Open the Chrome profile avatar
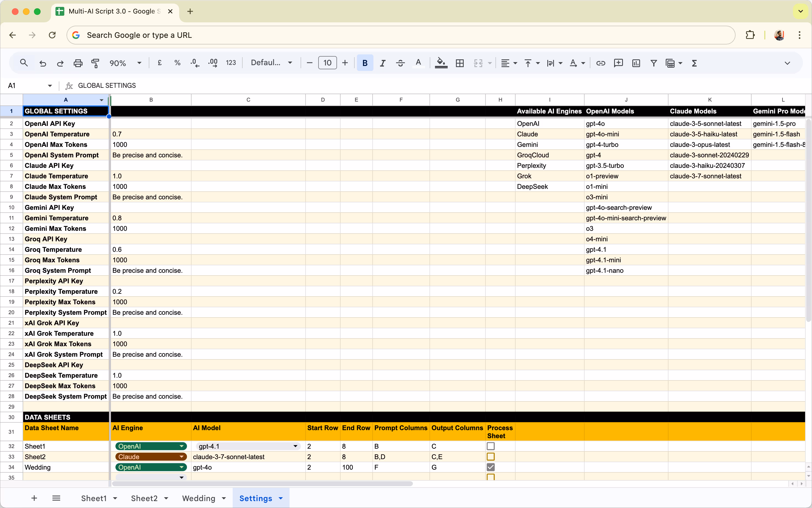 pos(779,35)
